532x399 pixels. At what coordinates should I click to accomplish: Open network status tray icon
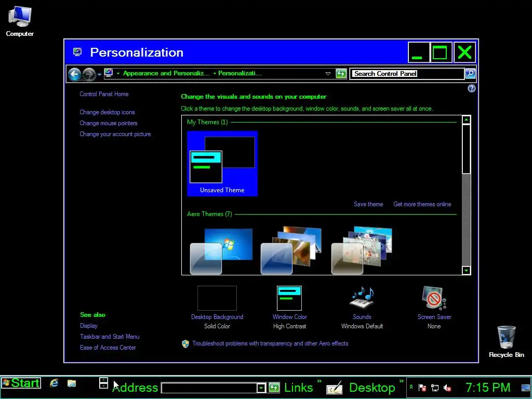tap(435, 388)
